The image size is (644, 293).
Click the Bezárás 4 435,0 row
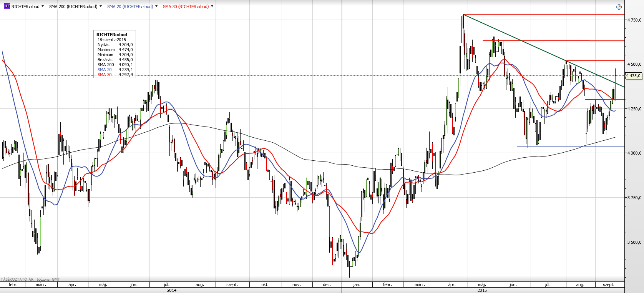(115, 60)
